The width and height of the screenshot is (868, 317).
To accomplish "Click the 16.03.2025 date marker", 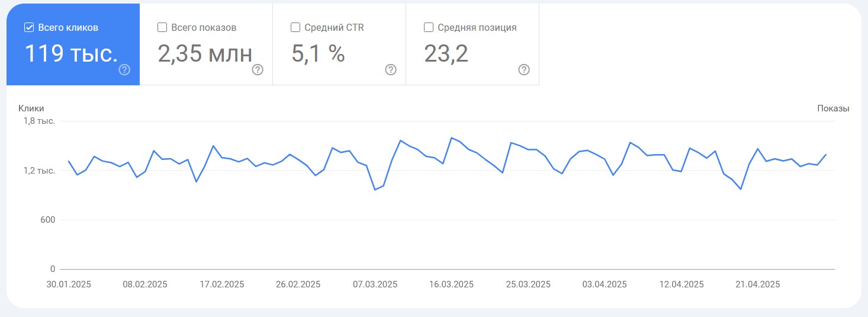I will point(451,284).
